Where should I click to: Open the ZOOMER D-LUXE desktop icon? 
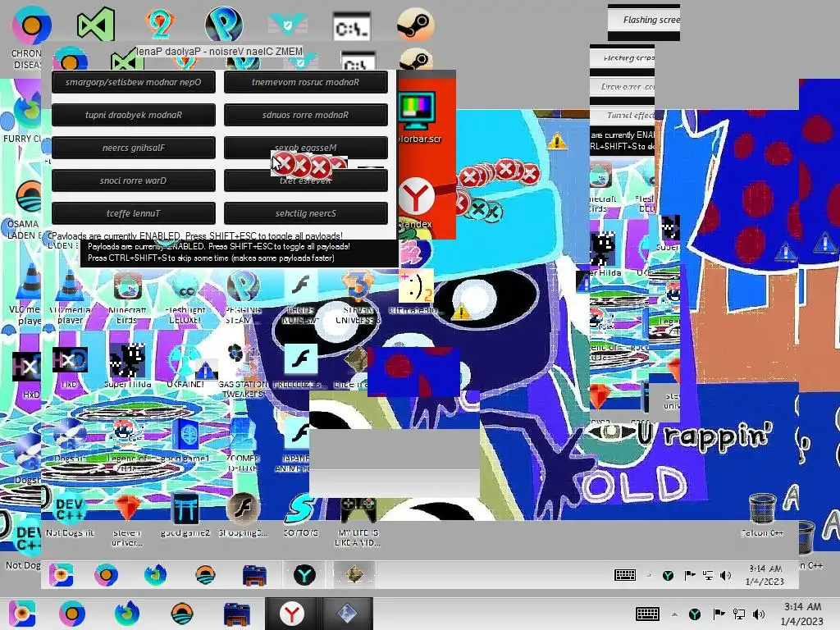(243, 445)
